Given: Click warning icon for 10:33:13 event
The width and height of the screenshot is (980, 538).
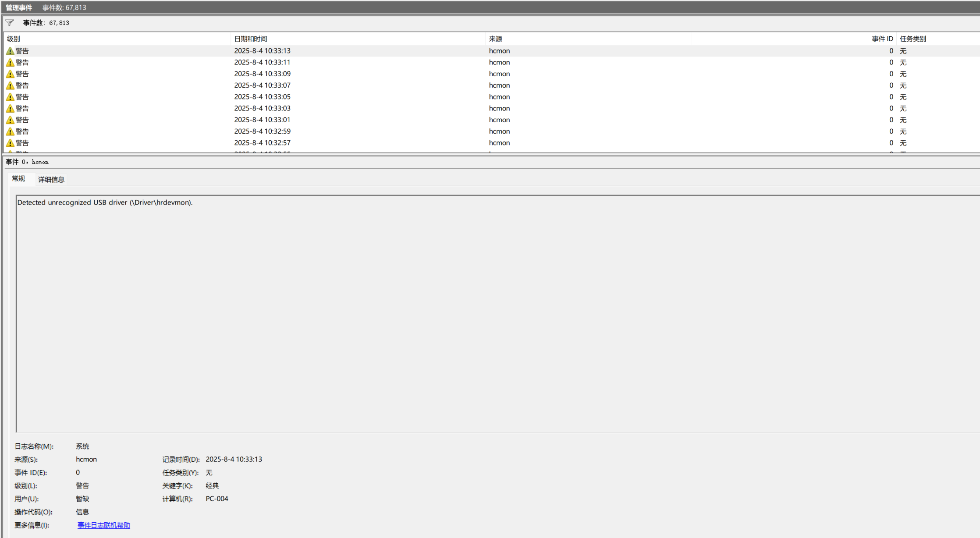Looking at the screenshot, I should click(10, 51).
